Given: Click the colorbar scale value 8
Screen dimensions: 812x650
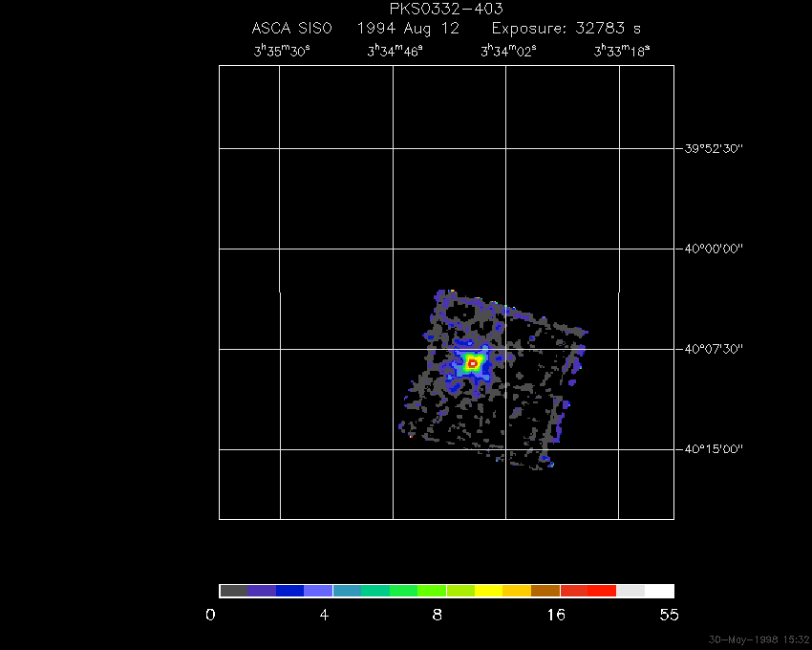Looking at the screenshot, I should 438,616.
